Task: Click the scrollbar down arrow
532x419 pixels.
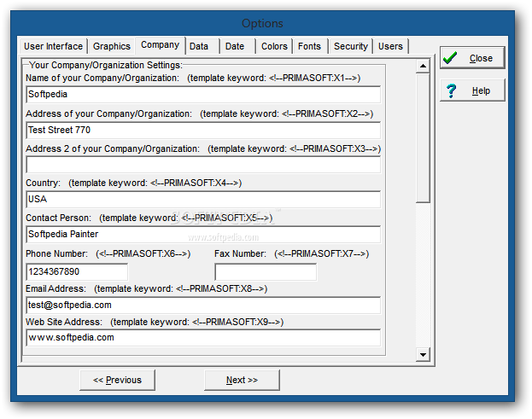Action: [423, 355]
